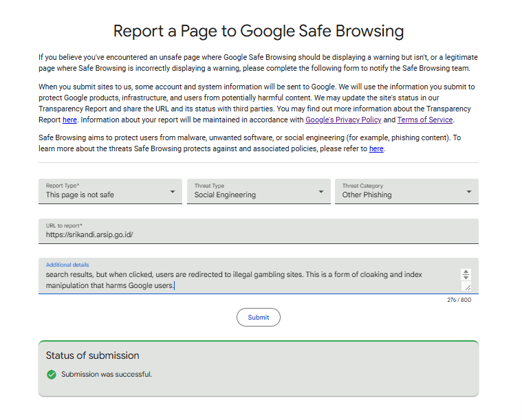Open the Report Type dropdown
Viewport: 522px width, 420px height.
point(110,191)
